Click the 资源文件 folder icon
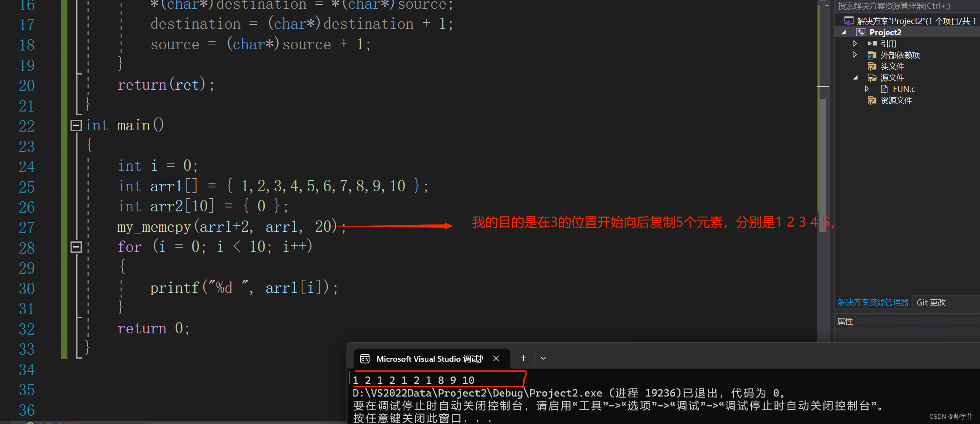Viewport: 980px width, 424px height. tap(872, 100)
